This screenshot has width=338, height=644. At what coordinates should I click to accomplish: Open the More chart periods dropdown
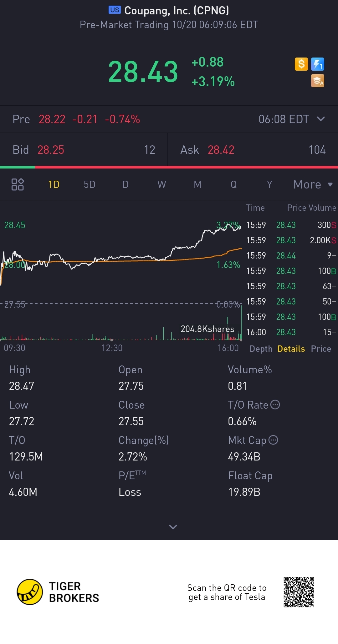coord(313,184)
